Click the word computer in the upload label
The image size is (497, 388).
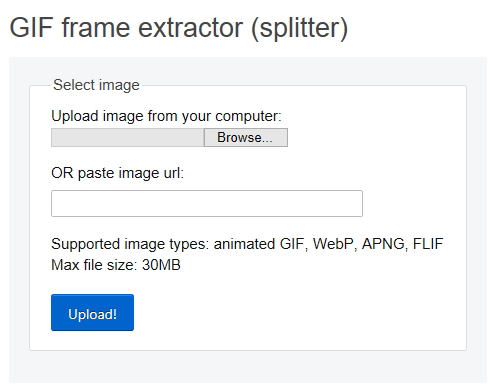[248, 116]
